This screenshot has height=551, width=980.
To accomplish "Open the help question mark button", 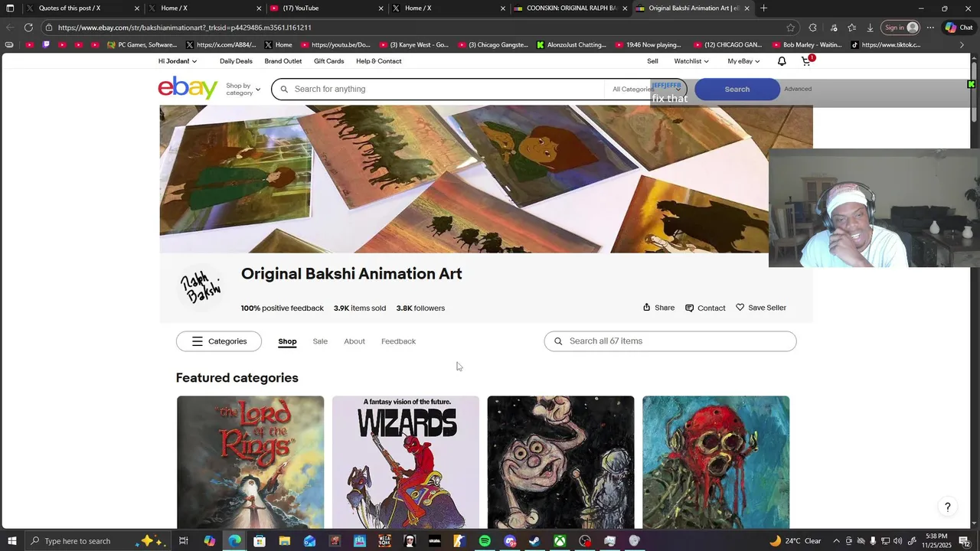I will pyautogui.click(x=948, y=507).
